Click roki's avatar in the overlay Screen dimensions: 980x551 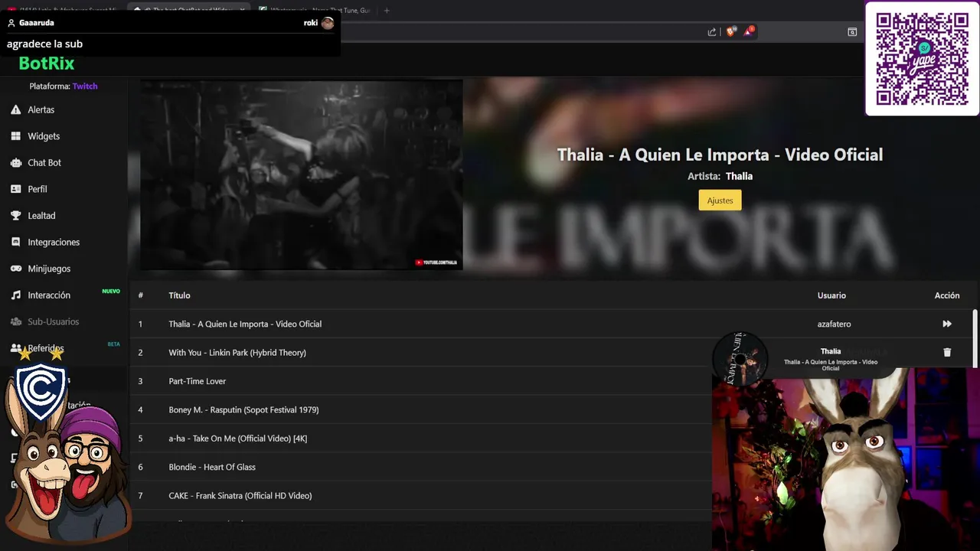[x=328, y=23]
